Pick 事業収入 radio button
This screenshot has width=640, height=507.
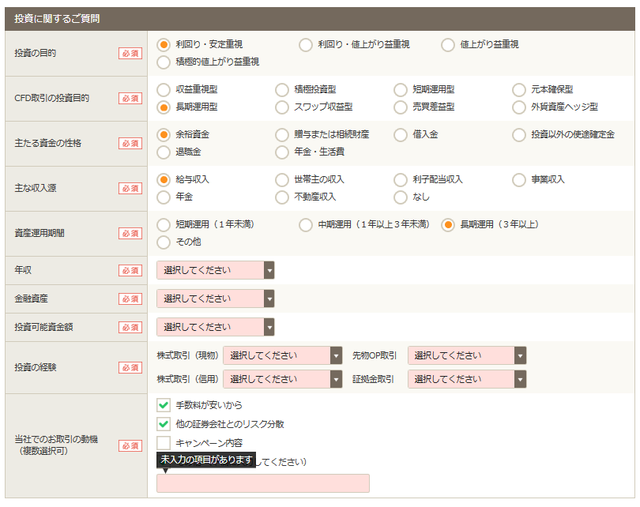519,180
